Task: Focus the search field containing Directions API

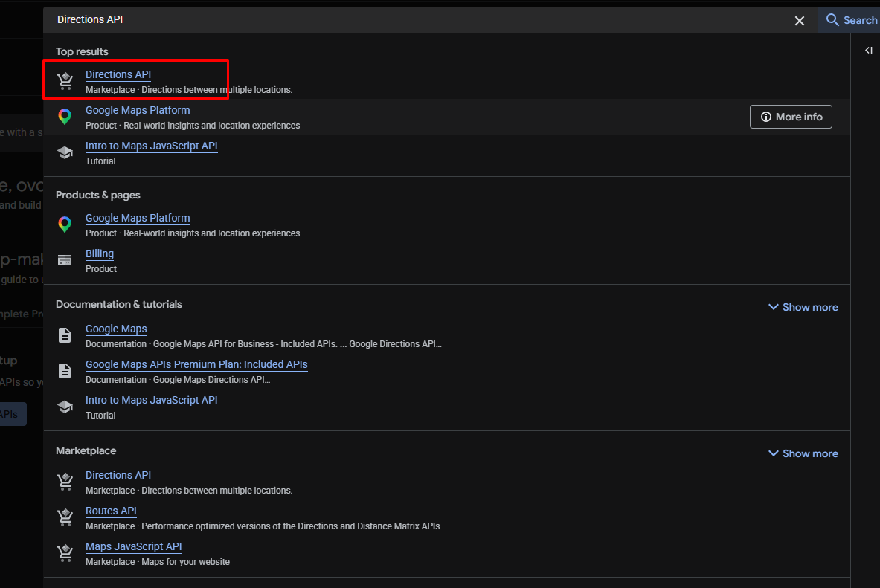Action: (x=415, y=19)
